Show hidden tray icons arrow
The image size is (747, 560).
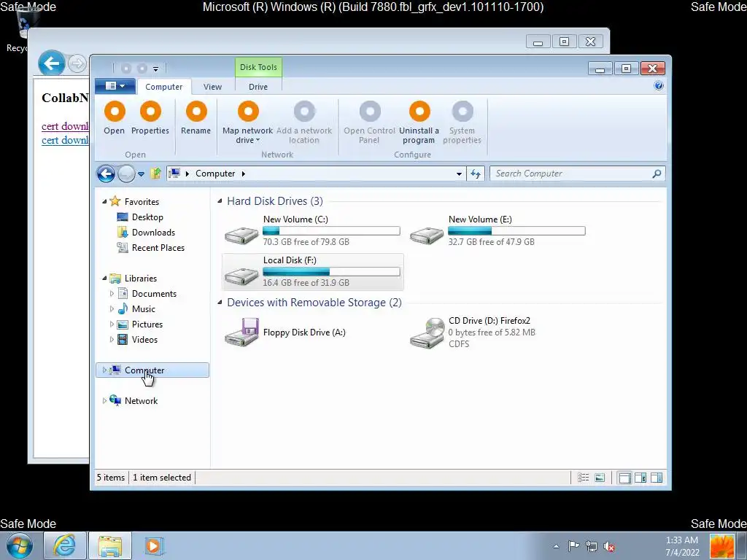(x=556, y=546)
